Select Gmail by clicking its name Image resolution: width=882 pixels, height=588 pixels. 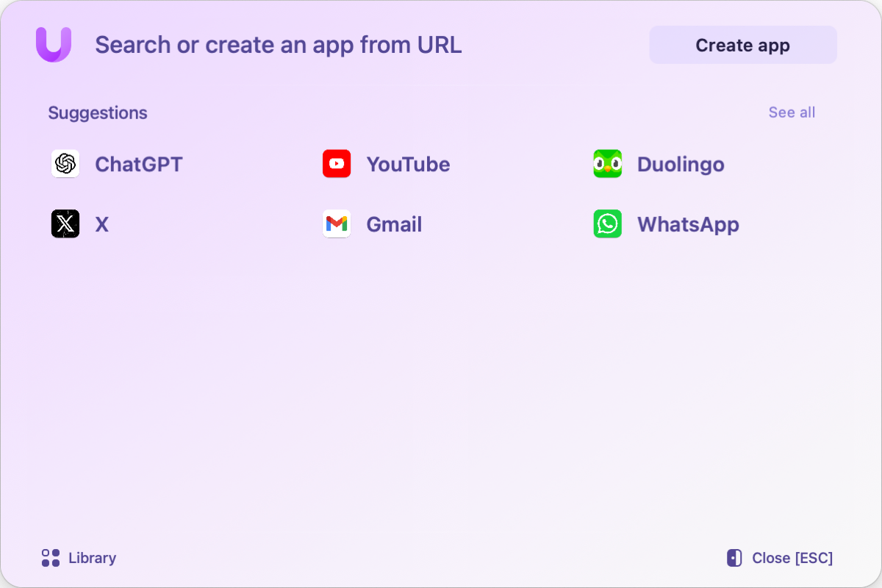[394, 224]
